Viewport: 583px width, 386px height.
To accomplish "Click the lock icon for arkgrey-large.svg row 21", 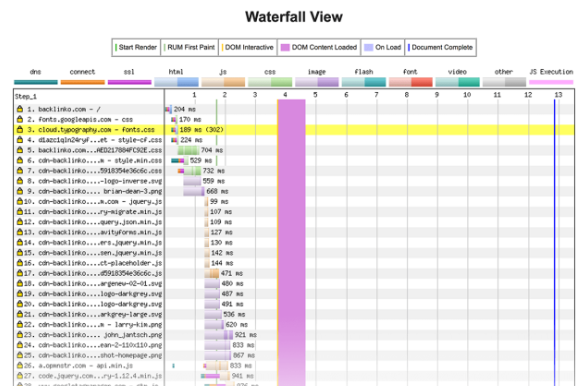I will (20, 314).
